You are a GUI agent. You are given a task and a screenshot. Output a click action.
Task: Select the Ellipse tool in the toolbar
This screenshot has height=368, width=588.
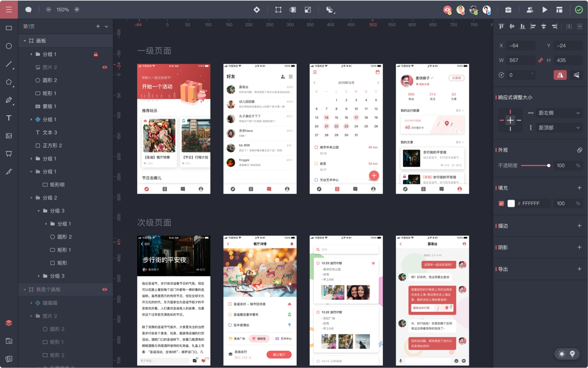pyautogui.click(x=9, y=46)
